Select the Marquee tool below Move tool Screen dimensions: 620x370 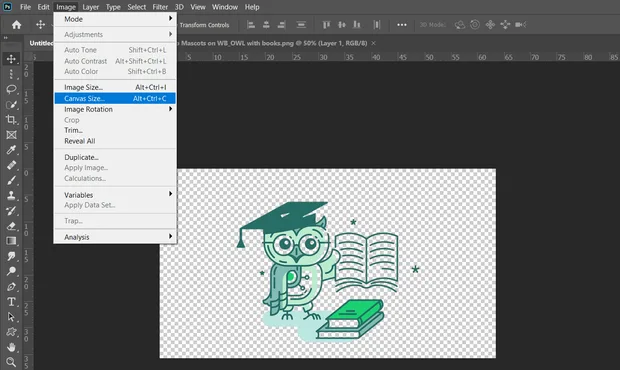point(11,74)
